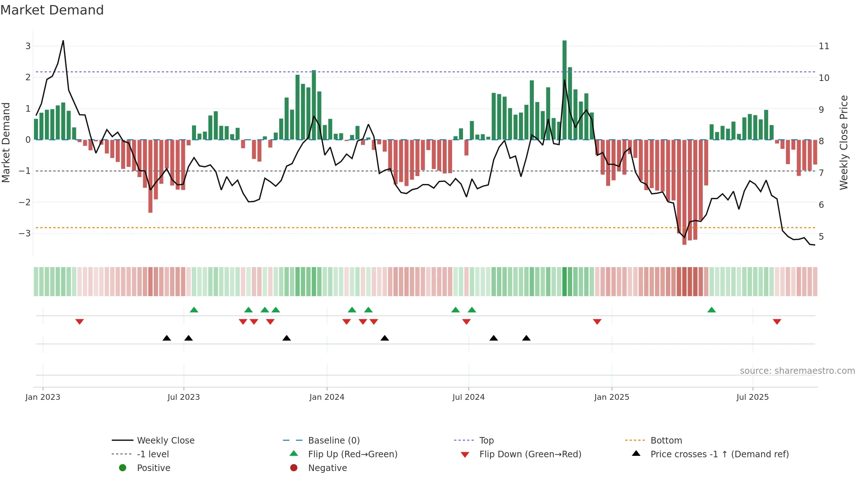The width and height of the screenshot is (868, 488).
Task: Click the Weekly Close Price axis title
Action: (x=844, y=142)
